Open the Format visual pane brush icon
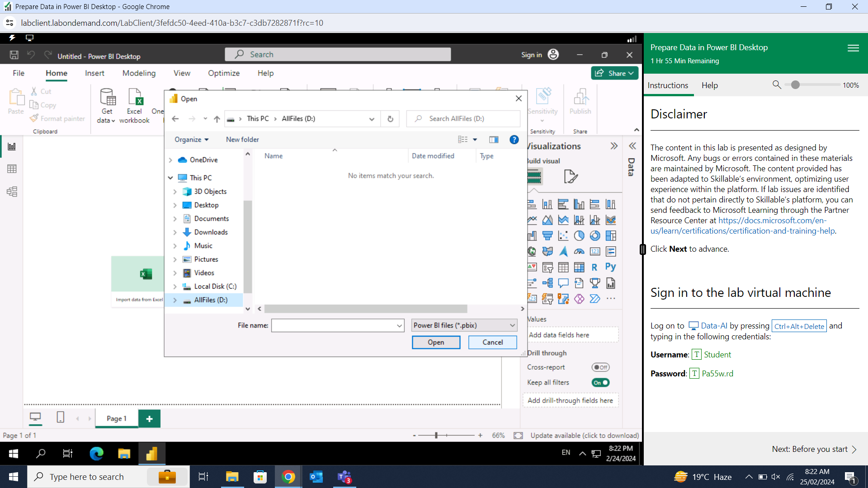868x488 pixels. point(571,176)
